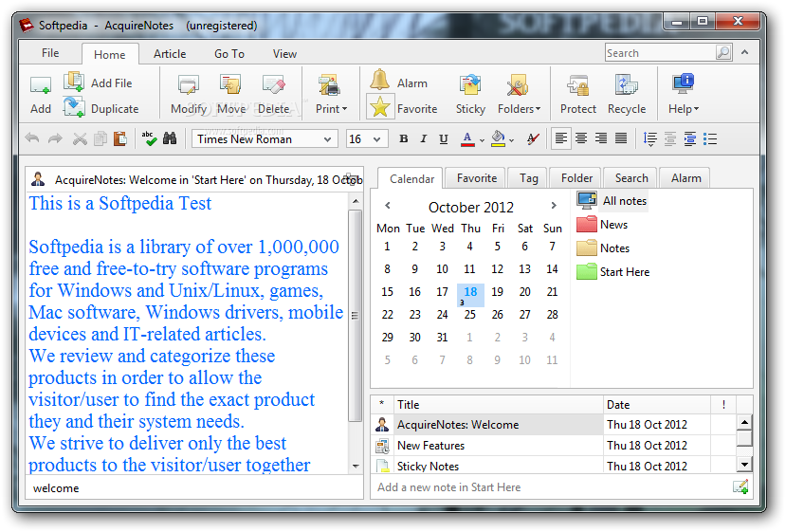The height and width of the screenshot is (532, 786).
Task: Sort notes by the Title column header
Action: pyautogui.click(x=499, y=404)
